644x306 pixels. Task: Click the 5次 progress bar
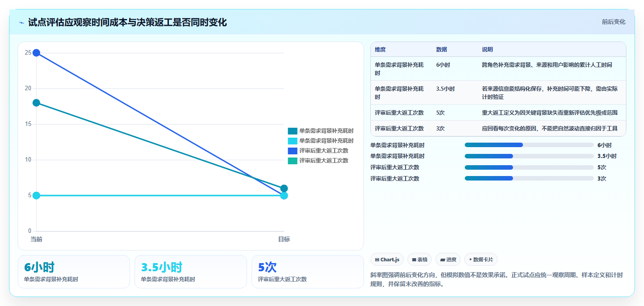coord(529,167)
